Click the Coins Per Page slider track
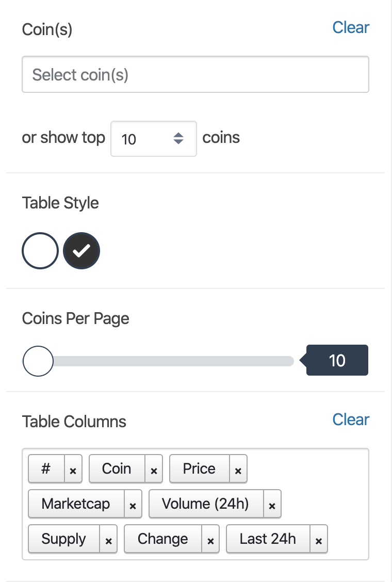This screenshot has height=582, width=392. (x=158, y=361)
